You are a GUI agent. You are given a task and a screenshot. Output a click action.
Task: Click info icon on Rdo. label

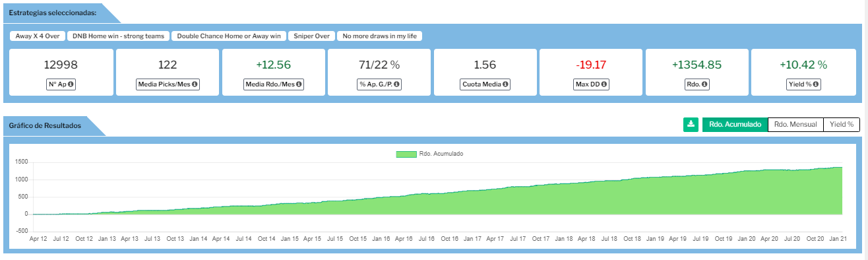pos(704,84)
